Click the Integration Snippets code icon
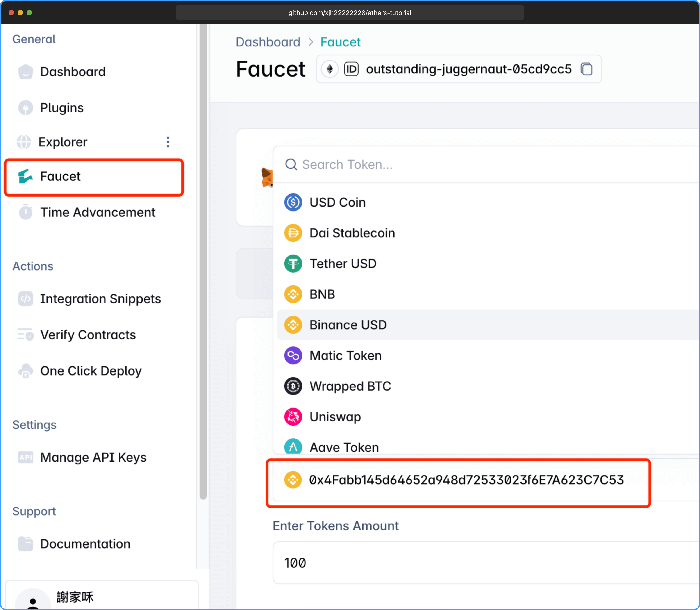 25,299
